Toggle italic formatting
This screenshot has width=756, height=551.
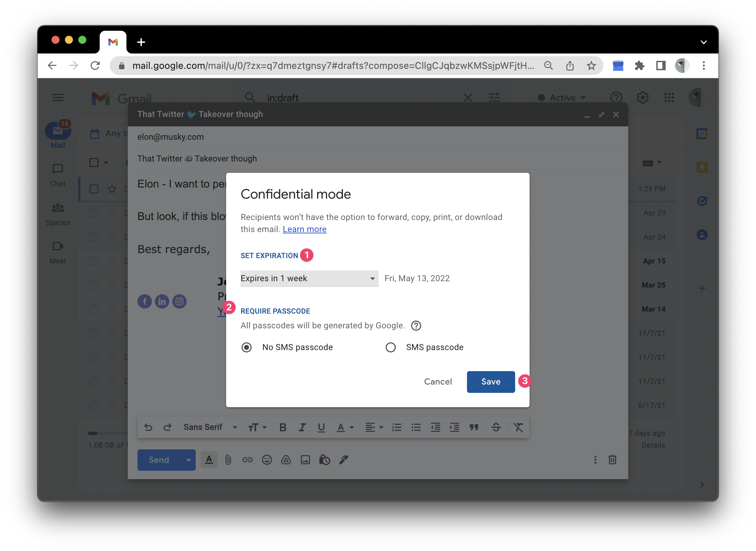point(302,427)
